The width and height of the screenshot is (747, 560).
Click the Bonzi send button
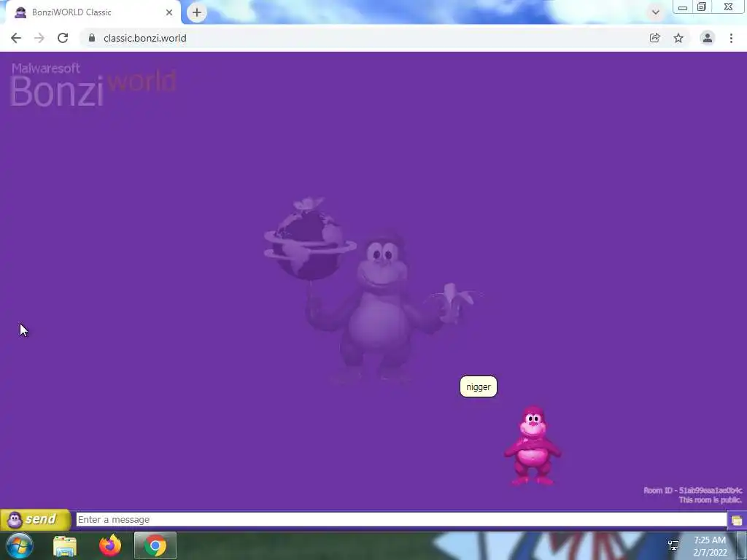point(35,519)
